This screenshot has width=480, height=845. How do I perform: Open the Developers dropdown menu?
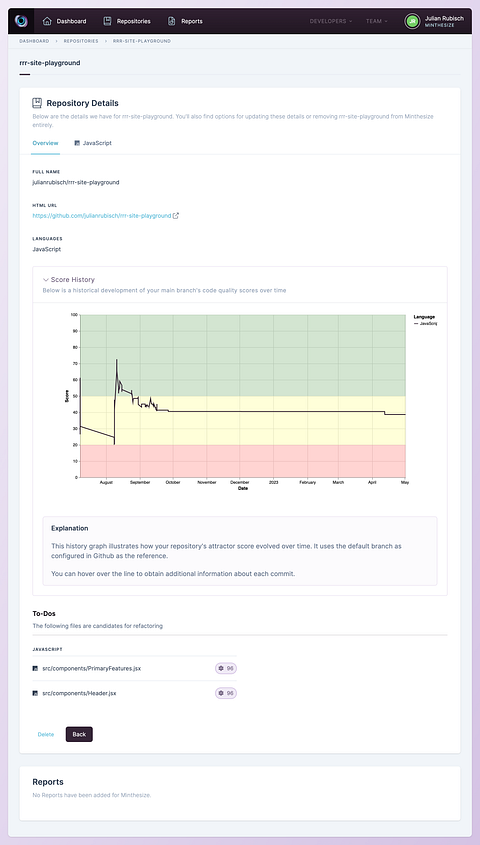[331, 21]
